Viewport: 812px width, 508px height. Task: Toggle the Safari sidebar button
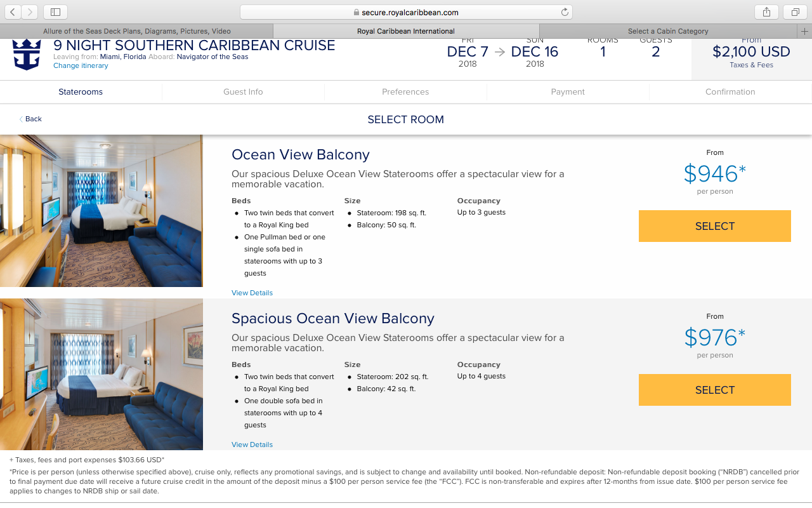tap(55, 12)
